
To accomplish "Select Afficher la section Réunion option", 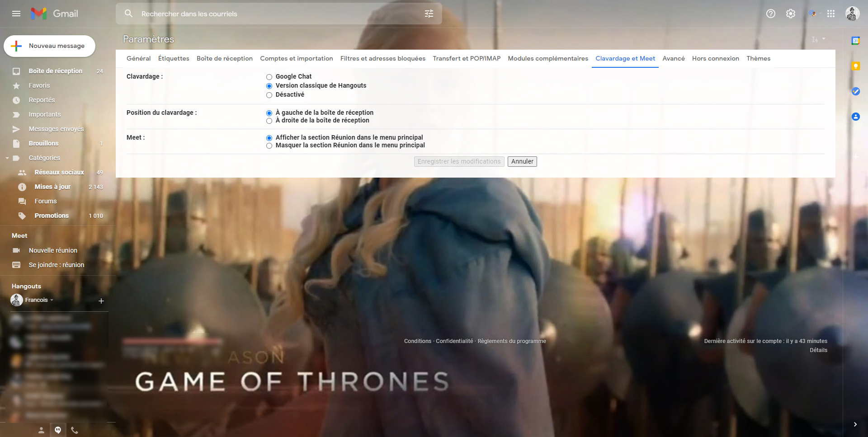I will pyautogui.click(x=269, y=138).
